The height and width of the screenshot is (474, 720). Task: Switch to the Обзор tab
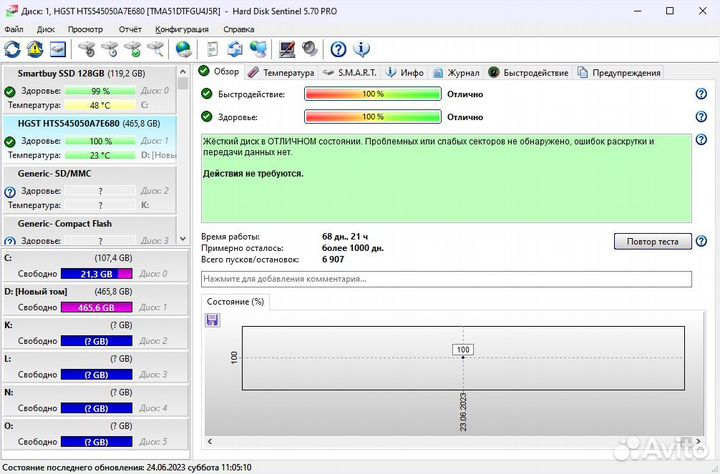[219, 72]
